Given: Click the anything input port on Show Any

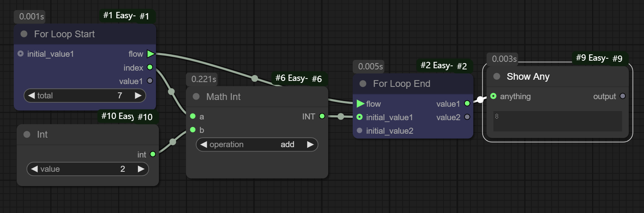Looking at the screenshot, I should [493, 96].
